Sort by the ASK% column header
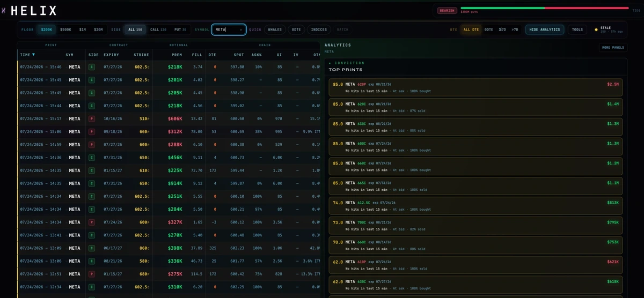644x298 pixels. (257, 55)
